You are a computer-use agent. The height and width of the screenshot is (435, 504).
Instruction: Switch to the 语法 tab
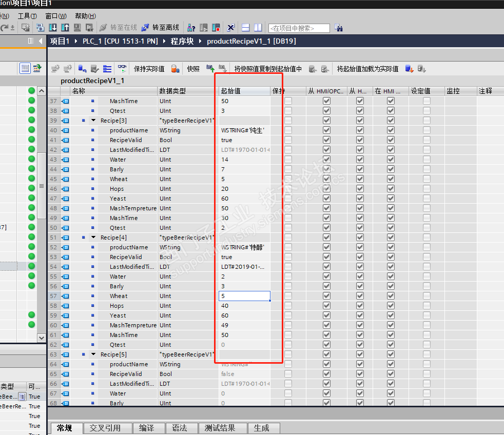[182, 428]
